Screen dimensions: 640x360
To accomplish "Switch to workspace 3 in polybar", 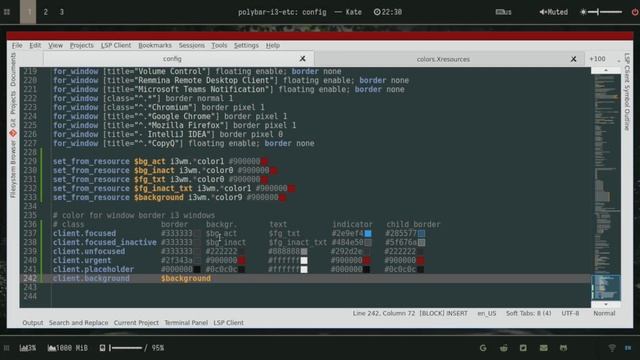I will (62, 12).
